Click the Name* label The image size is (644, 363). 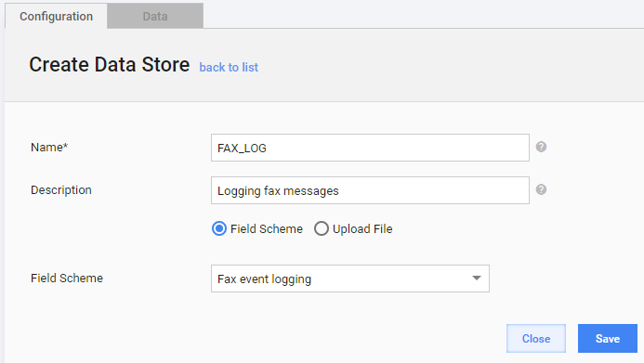(49, 148)
